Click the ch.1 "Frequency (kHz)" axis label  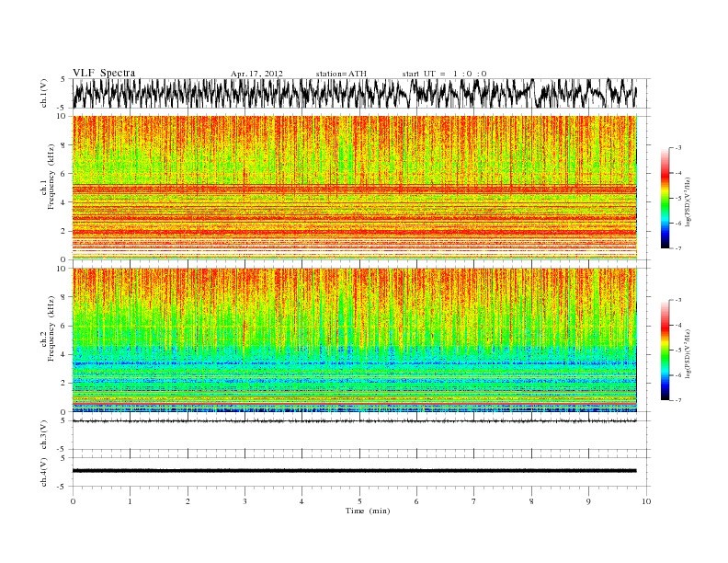coord(51,177)
